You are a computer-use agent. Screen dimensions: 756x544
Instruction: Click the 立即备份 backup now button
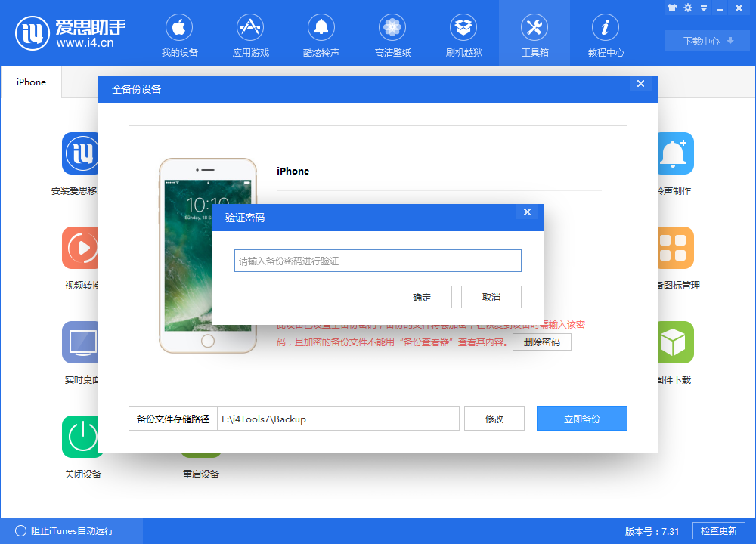coord(581,419)
